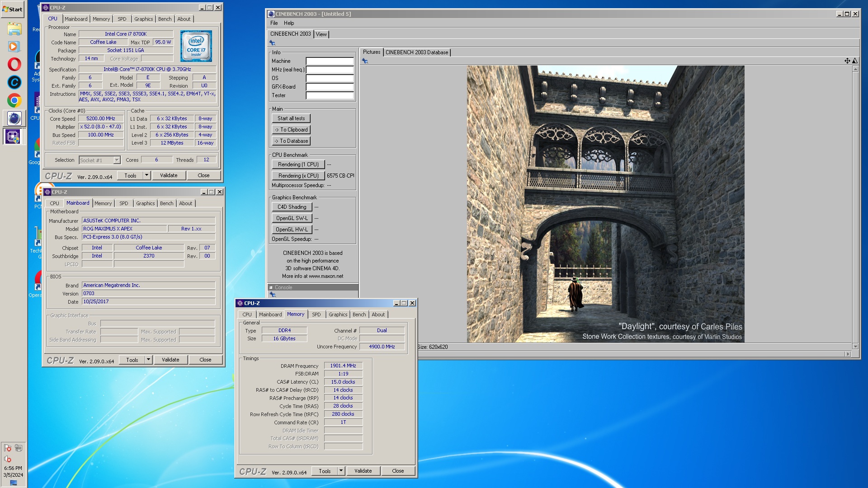This screenshot has height=488, width=868.
Task: Open the Help menu in CINEBENCH
Action: click(289, 23)
